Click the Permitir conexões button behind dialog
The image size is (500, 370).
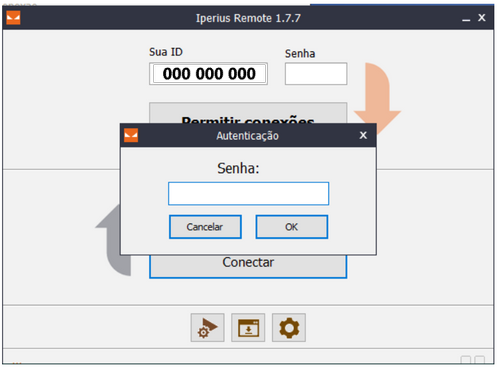tap(248, 113)
